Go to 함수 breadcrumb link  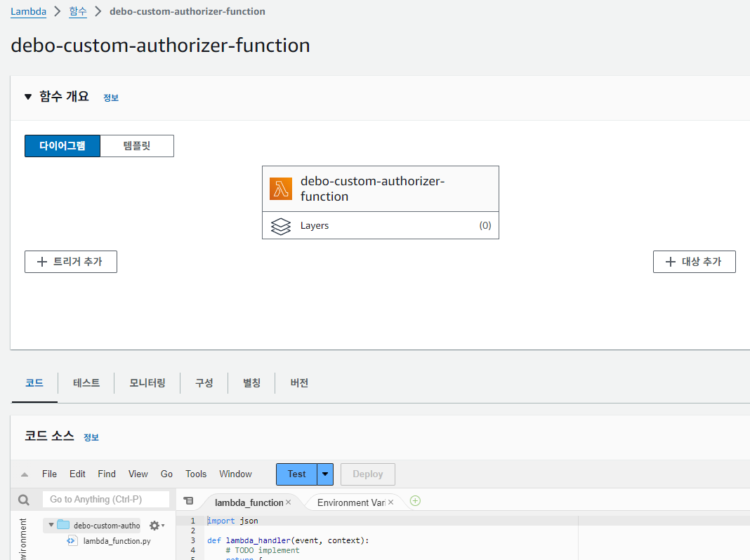(x=78, y=11)
